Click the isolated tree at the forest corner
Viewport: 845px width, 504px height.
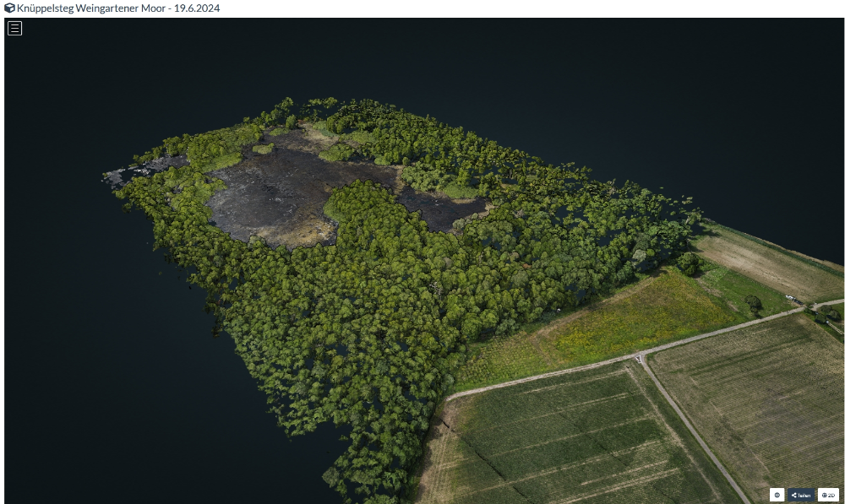click(x=689, y=264)
